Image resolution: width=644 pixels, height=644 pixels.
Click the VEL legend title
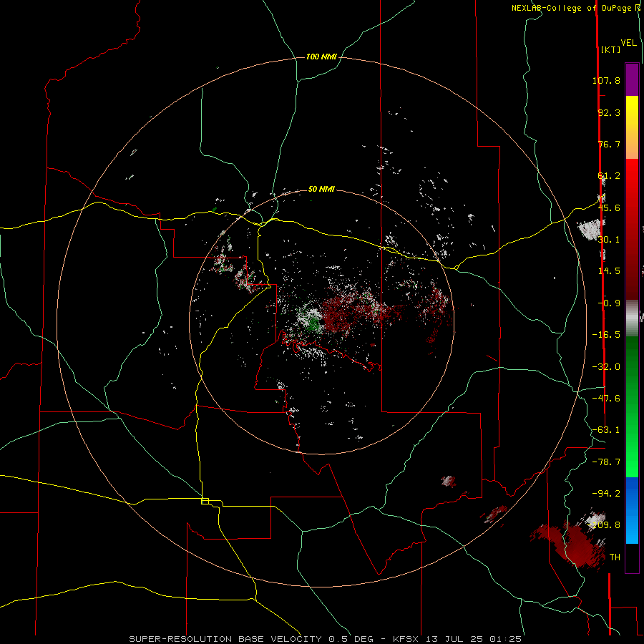click(x=629, y=42)
